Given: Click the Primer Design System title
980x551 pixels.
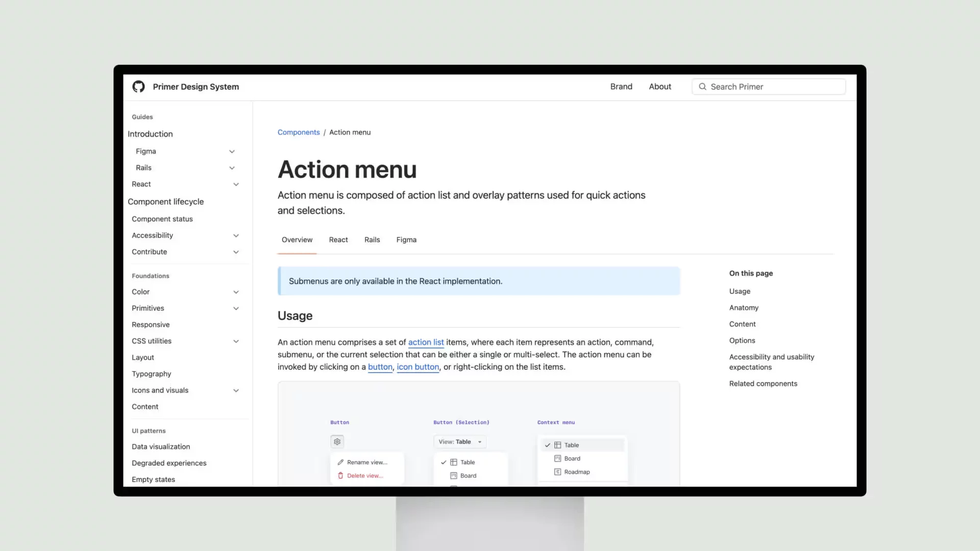Looking at the screenshot, I should tap(196, 87).
